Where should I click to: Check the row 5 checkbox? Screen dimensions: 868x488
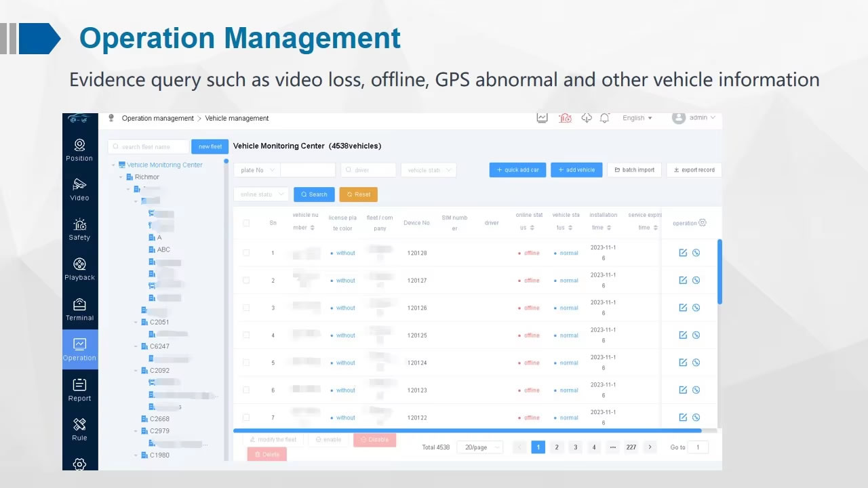pos(246,363)
